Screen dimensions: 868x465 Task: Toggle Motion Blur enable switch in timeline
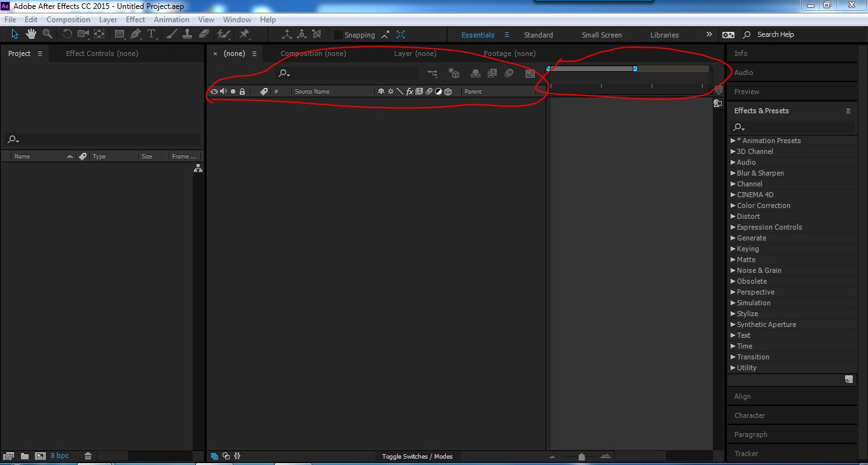point(509,74)
